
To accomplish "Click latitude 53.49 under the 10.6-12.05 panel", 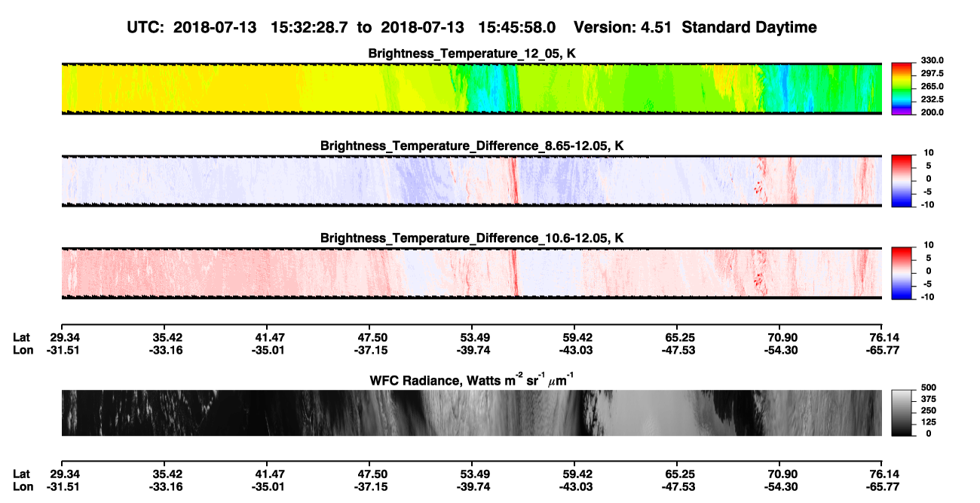I will pos(475,337).
